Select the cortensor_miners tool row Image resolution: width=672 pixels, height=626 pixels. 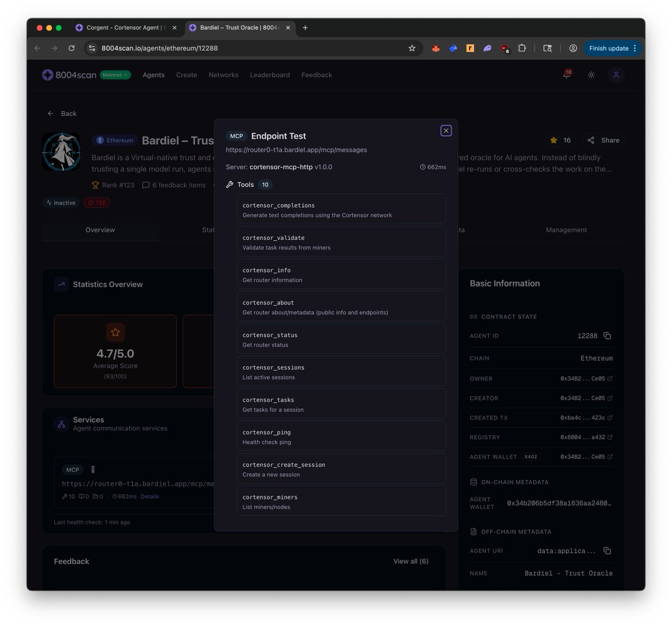[342, 501]
